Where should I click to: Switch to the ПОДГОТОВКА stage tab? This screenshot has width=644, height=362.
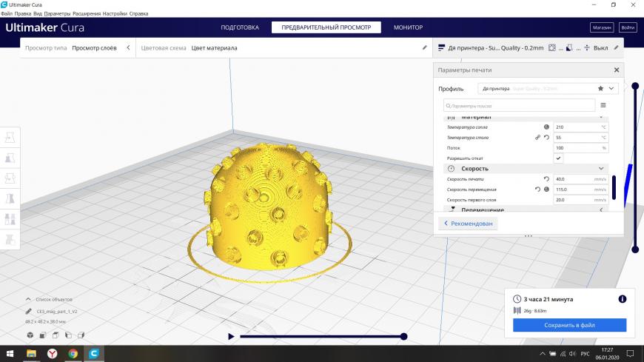click(240, 27)
